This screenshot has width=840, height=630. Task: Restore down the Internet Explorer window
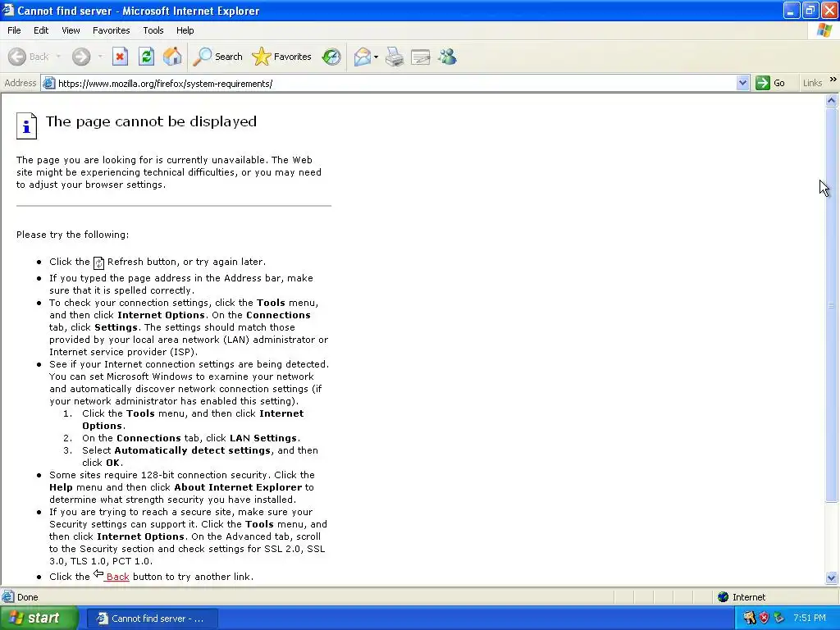pos(810,10)
